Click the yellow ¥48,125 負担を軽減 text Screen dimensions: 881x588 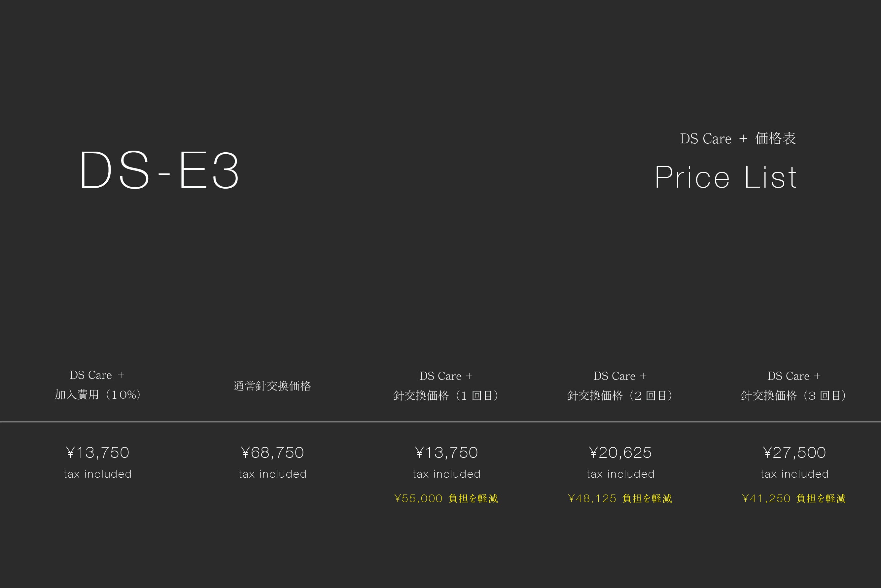click(620, 498)
